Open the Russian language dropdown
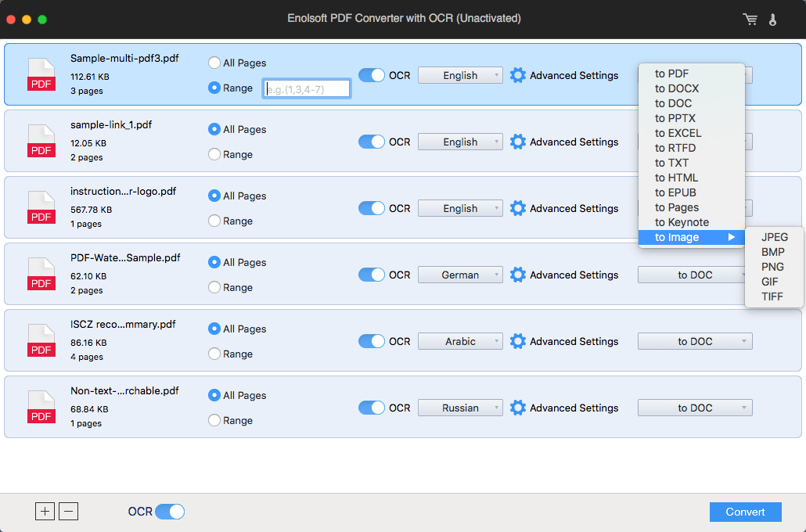 click(x=460, y=408)
